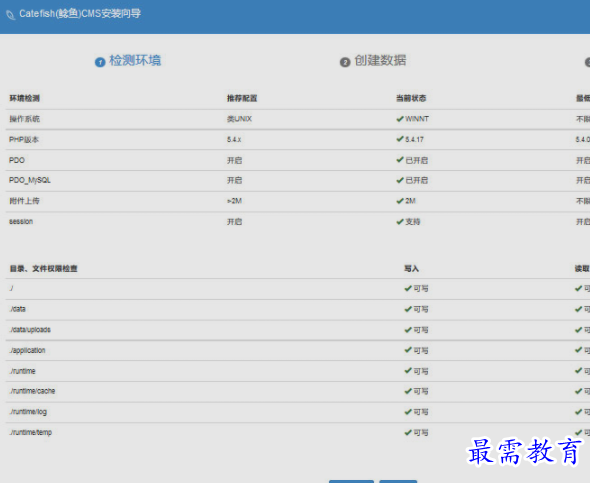Click the 5.4.17 current version text
The image size is (590, 483).
pyautogui.click(x=415, y=140)
